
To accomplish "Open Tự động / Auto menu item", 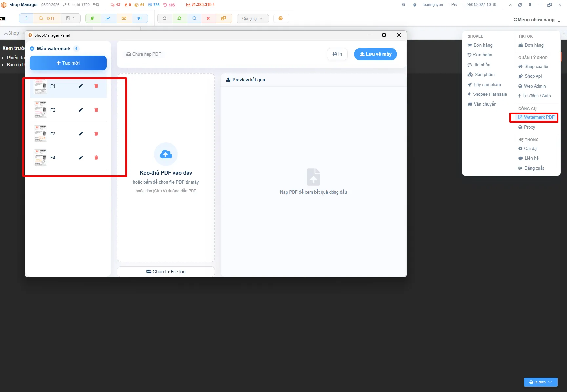I will 535,96.
